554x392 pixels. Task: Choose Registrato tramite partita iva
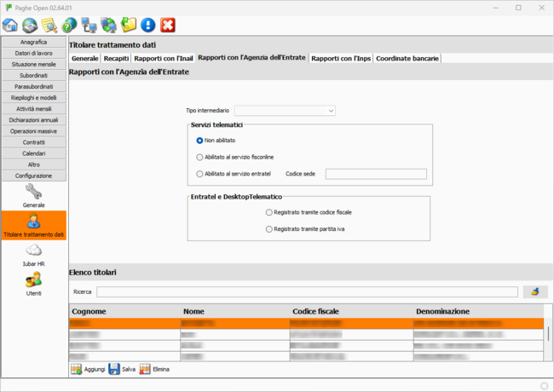(x=269, y=229)
